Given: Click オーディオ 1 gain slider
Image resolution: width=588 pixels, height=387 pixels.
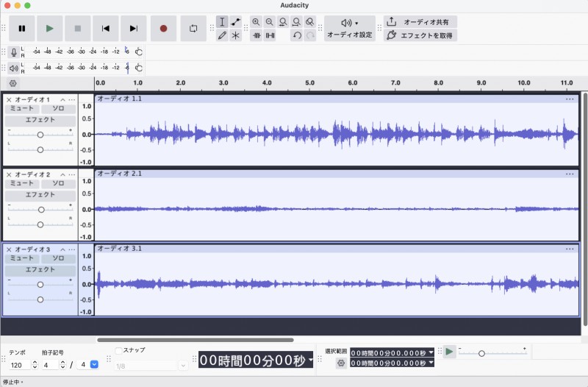Looking at the screenshot, I should pos(40,135).
